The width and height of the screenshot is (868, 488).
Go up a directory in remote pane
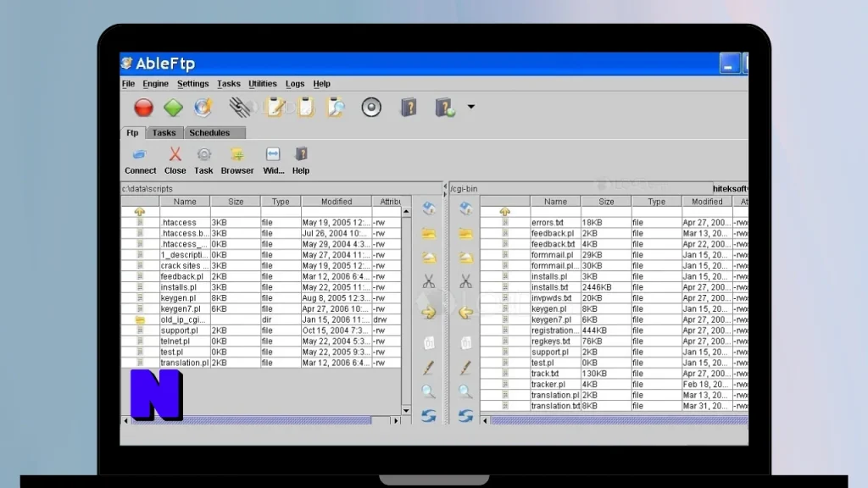click(504, 212)
